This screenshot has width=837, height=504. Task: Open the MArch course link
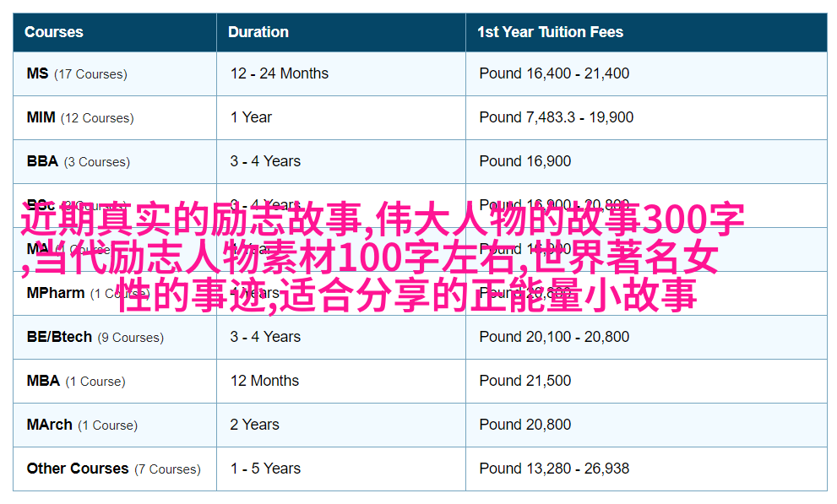click(x=50, y=425)
